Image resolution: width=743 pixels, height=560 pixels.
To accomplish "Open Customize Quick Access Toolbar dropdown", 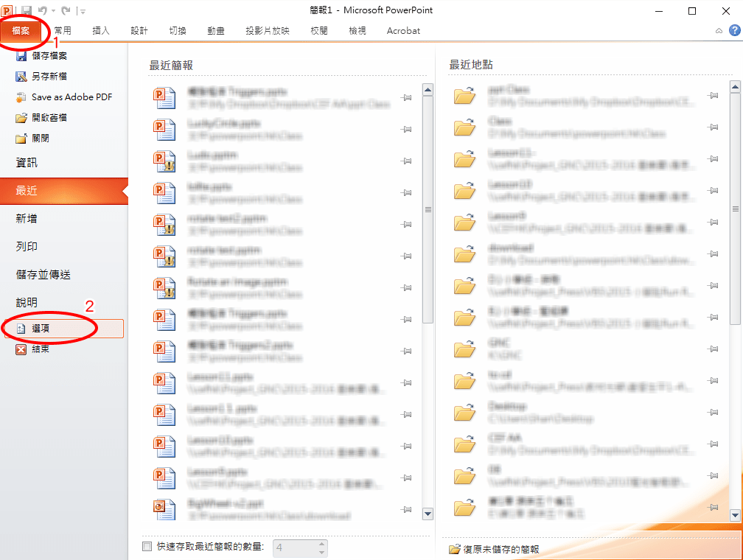I will (x=82, y=10).
